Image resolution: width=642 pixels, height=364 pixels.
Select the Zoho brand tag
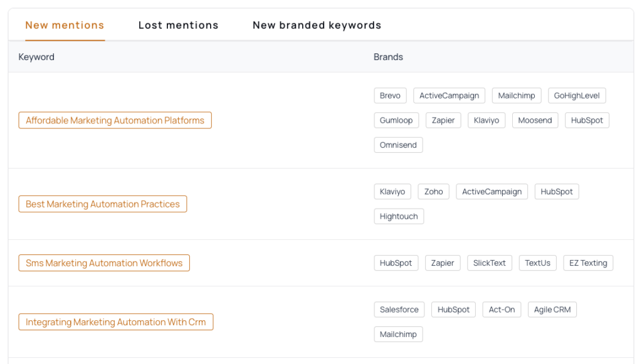[x=433, y=192]
